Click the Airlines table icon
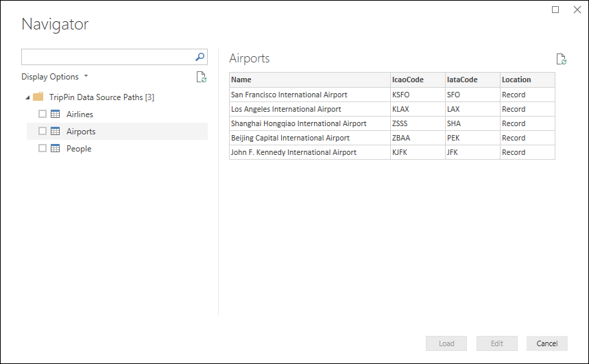589x364 pixels. 56,114
